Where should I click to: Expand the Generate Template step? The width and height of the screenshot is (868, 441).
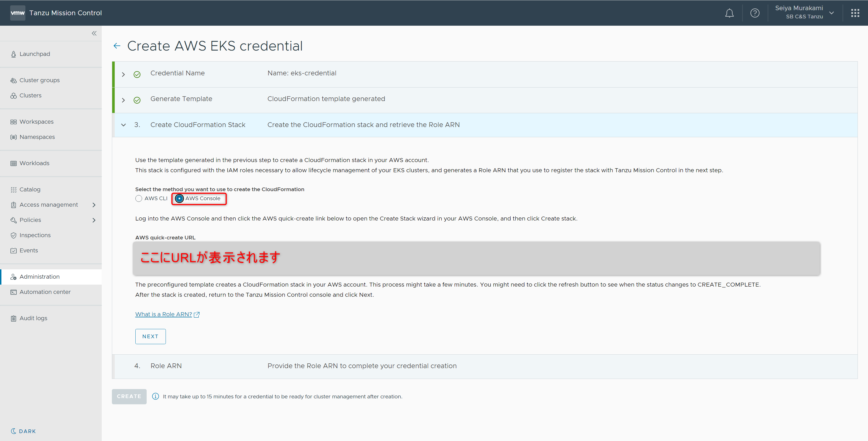point(123,100)
